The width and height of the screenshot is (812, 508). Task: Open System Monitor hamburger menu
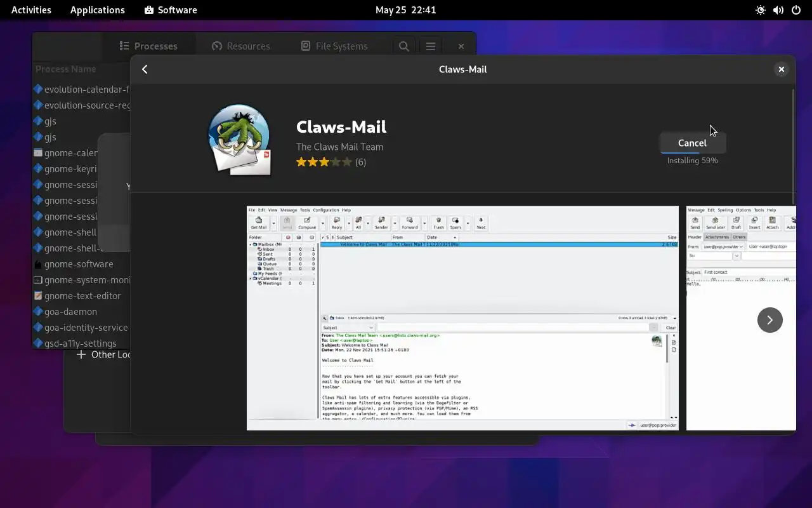(431, 46)
